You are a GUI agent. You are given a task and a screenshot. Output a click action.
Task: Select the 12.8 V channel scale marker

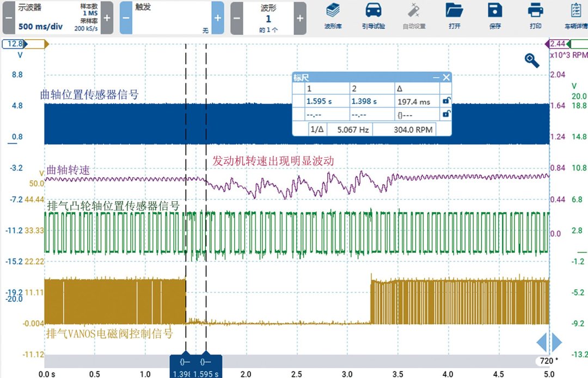(x=14, y=44)
